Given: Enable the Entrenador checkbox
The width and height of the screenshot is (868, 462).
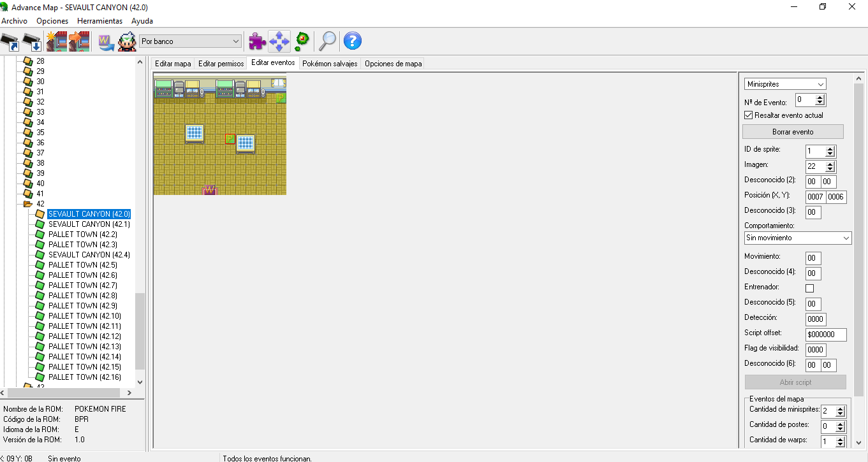Looking at the screenshot, I should point(810,288).
